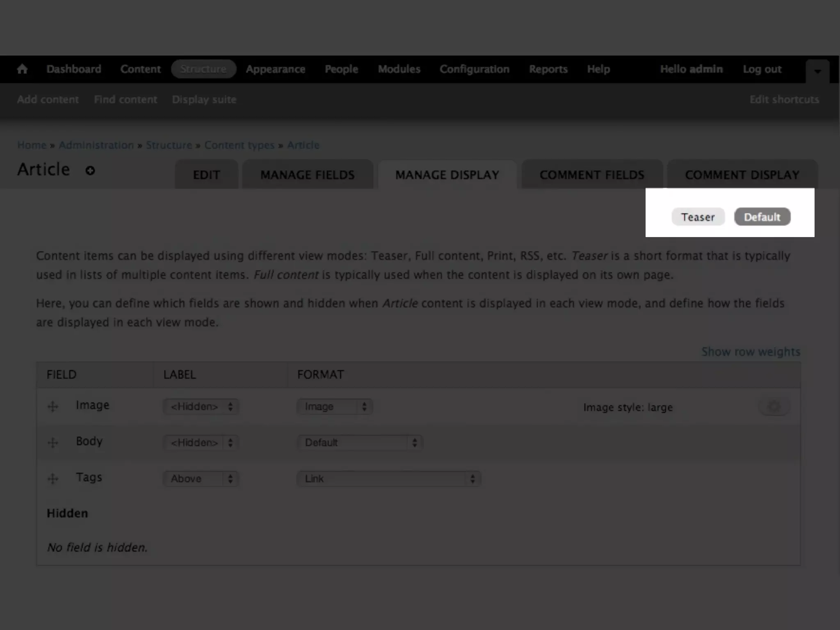Click the drag handle for Body row

coord(53,443)
